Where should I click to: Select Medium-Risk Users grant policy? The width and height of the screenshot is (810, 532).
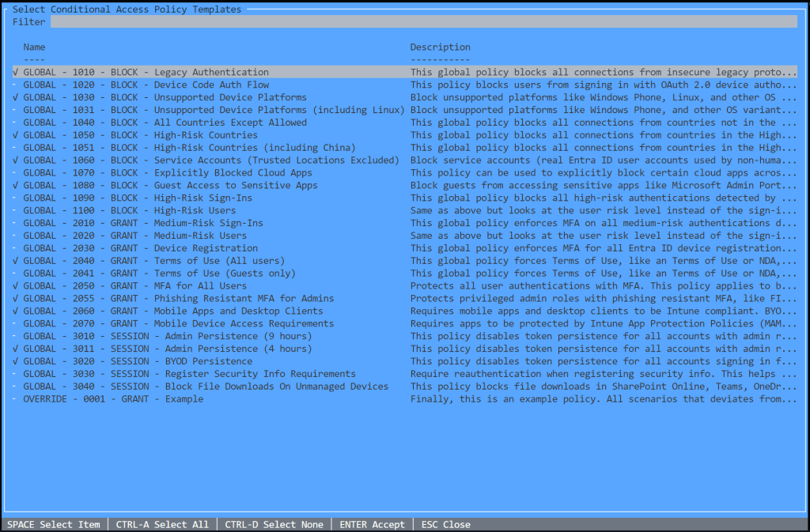click(134, 236)
